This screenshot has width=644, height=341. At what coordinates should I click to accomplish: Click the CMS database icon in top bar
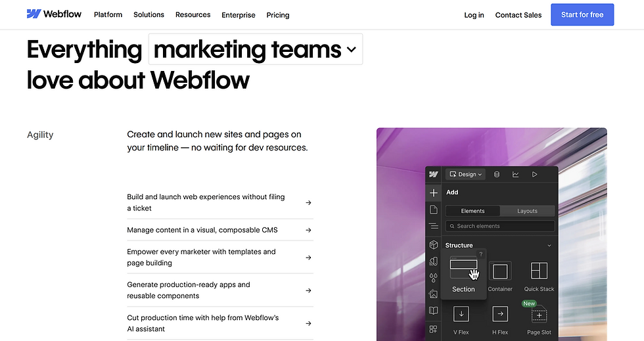(497, 174)
